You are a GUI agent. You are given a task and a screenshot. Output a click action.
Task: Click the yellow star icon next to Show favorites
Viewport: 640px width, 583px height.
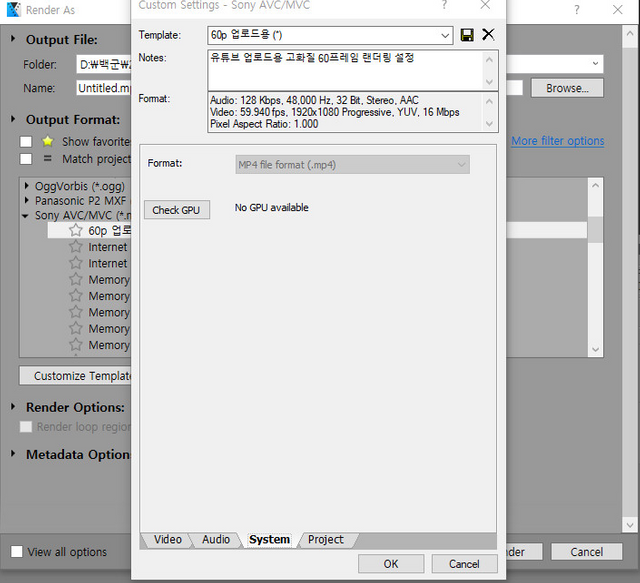coord(48,141)
